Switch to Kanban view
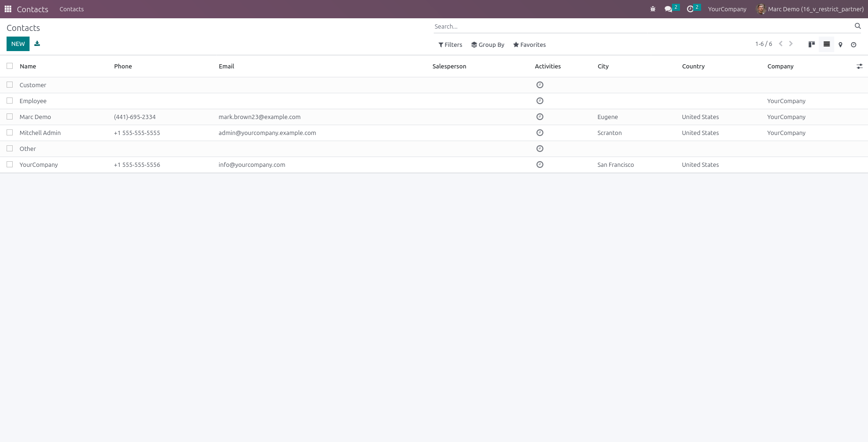 point(812,44)
